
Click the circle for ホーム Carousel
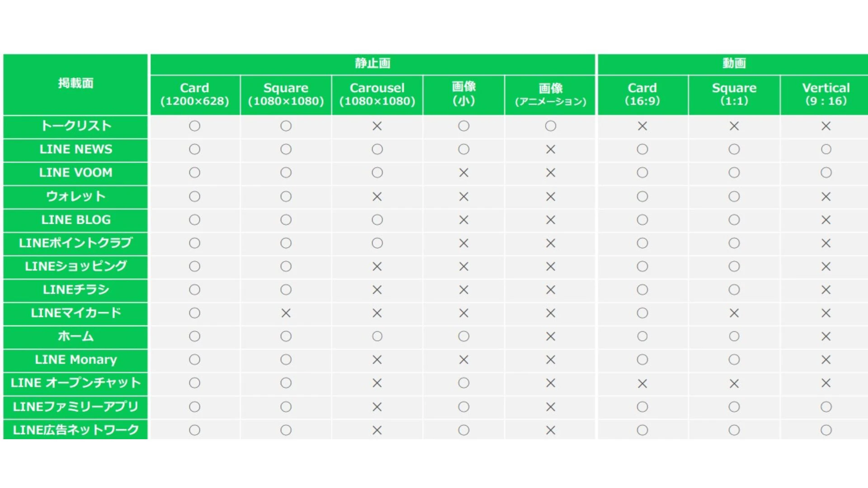coord(377,337)
